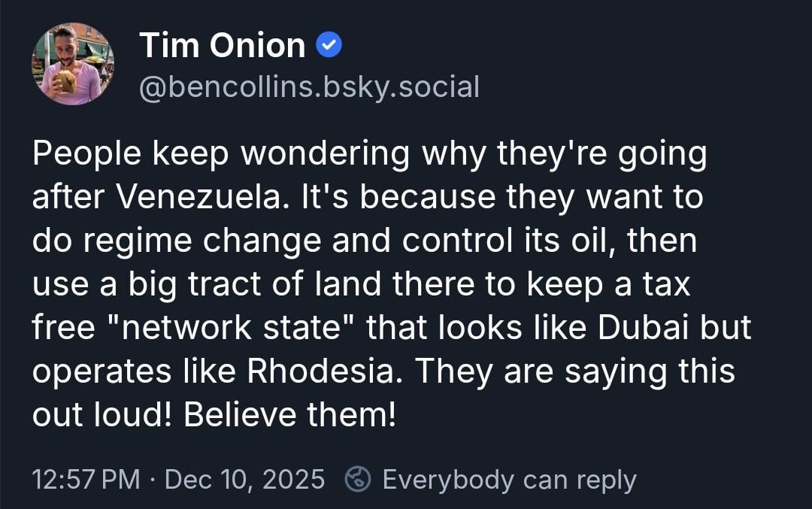
Task: Click the blue verified checkmark badge
Action: point(330,47)
